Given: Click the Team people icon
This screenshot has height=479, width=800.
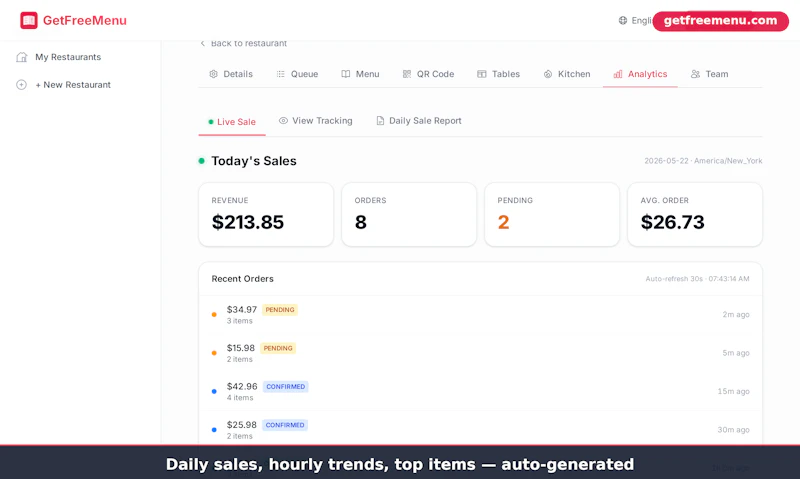Looking at the screenshot, I should pos(695,74).
